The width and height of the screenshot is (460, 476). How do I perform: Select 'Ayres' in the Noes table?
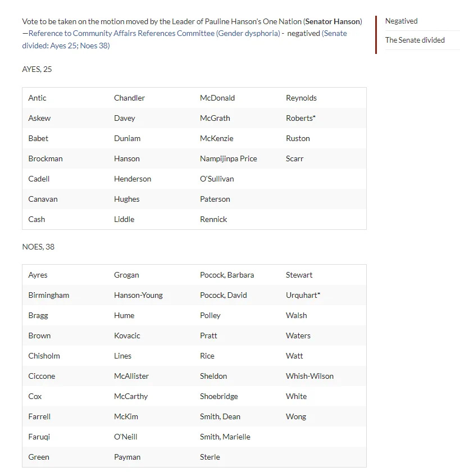pos(38,275)
